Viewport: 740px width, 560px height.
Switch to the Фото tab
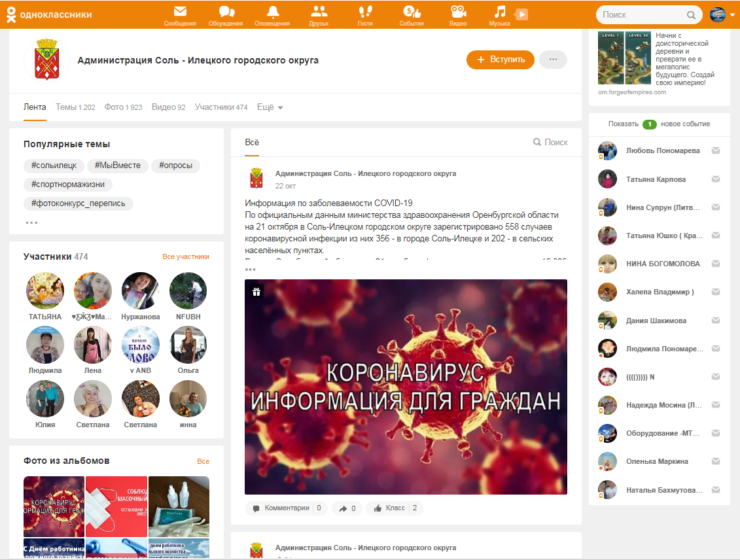(x=122, y=107)
